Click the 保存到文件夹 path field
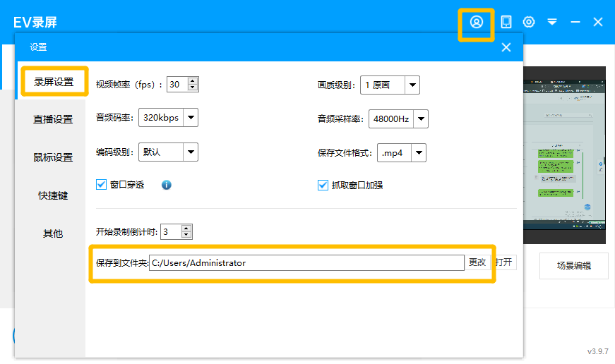This screenshot has width=615, height=364. coord(306,262)
